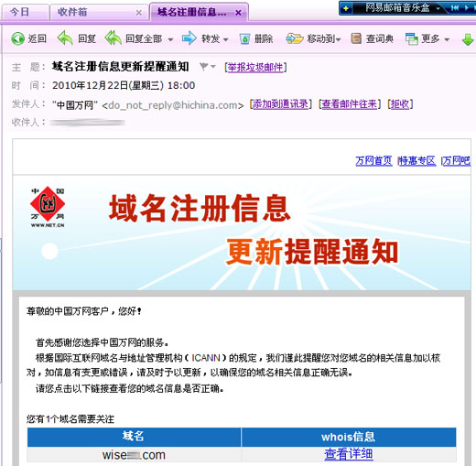Switch to the 收件箱 tab

(x=72, y=12)
